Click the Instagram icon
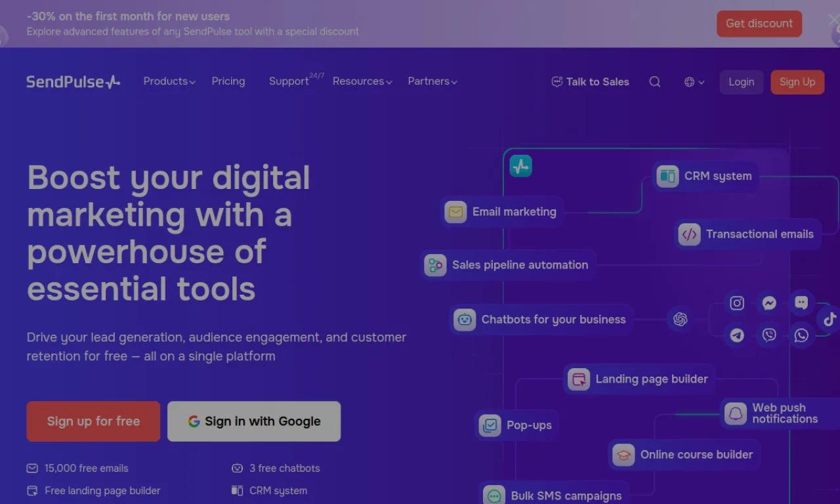Viewport: 840px width, 504px height. [737, 303]
